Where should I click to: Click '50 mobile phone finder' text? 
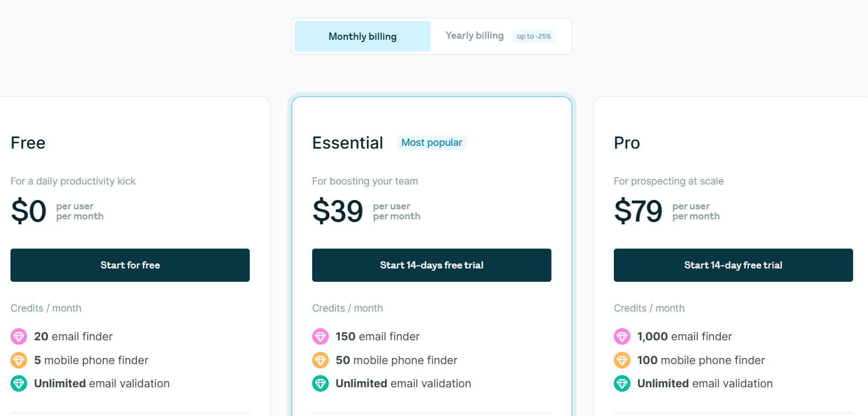(397, 360)
